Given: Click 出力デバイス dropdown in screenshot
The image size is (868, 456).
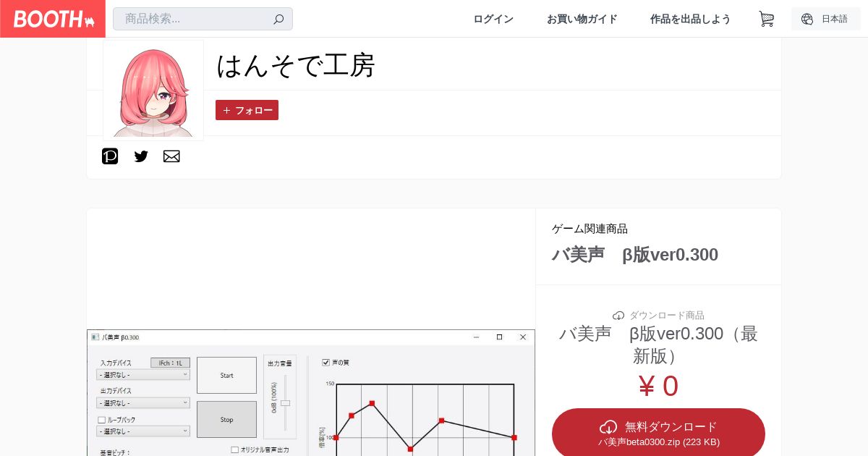Looking at the screenshot, I should 143,403.
